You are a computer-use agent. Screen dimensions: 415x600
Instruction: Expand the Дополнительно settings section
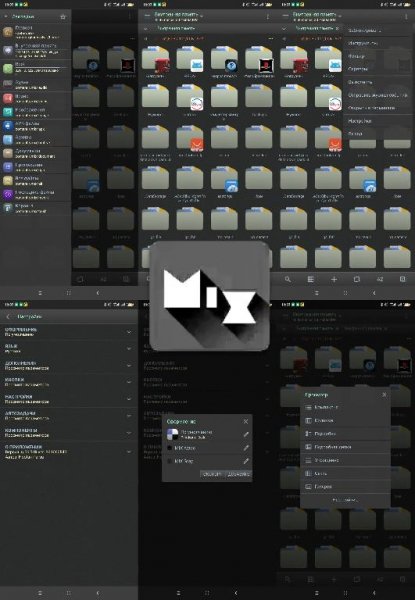pyautogui.click(x=69, y=365)
